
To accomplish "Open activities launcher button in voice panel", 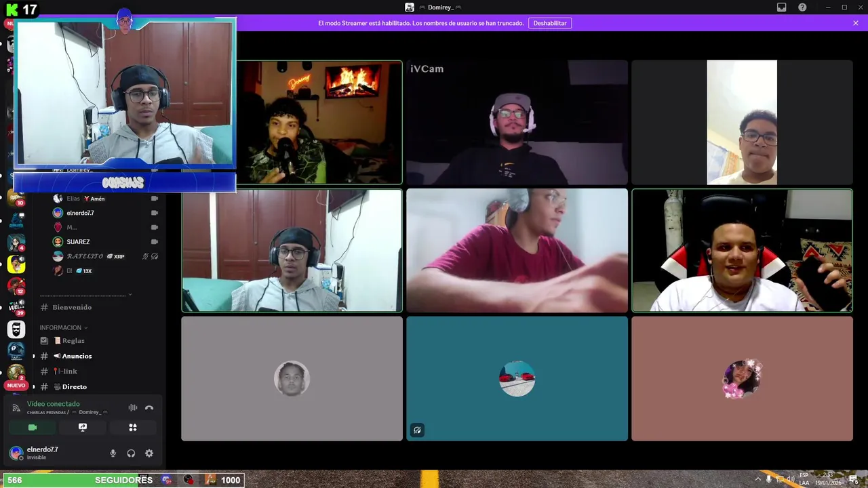I will point(133,428).
